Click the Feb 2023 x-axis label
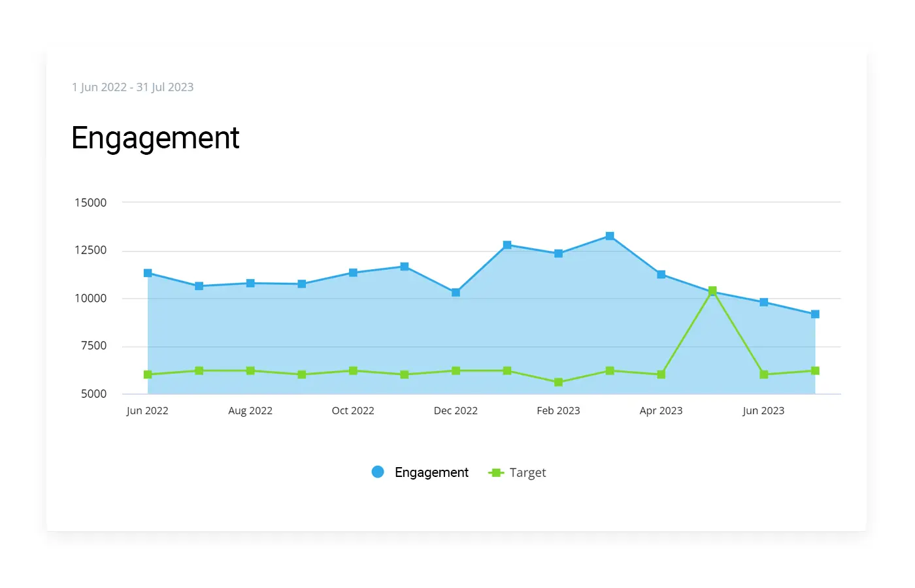The width and height of the screenshot is (915, 588). pos(558,411)
